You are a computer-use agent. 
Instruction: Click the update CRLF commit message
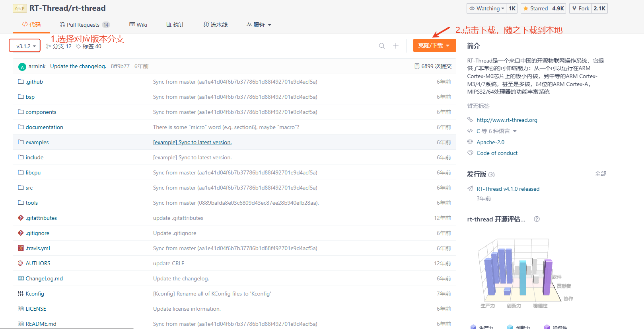(x=169, y=263)
